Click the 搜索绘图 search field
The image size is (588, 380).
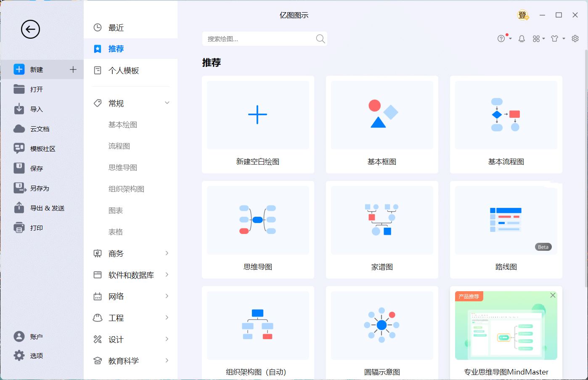261,38
